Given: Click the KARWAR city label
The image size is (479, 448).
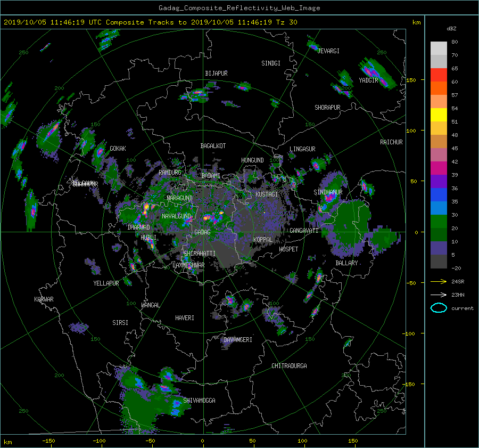Looking at the screenshot, I should 44,299.
